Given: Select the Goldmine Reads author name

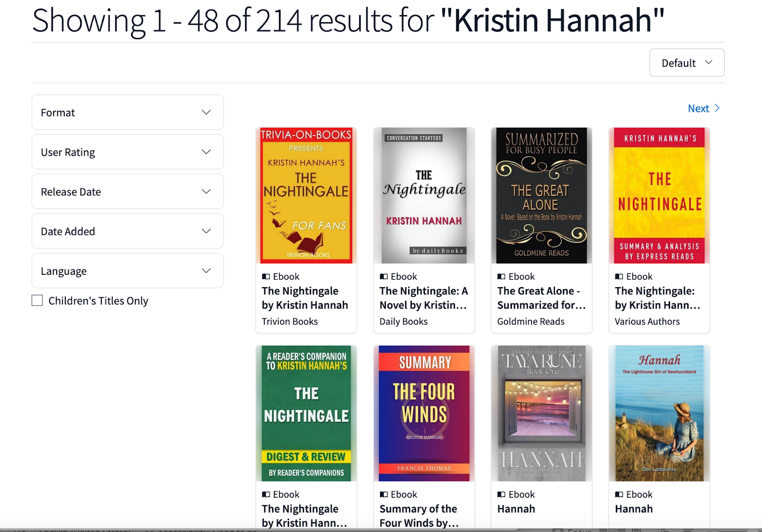Looking at the screenshot, I should point(531,321).
